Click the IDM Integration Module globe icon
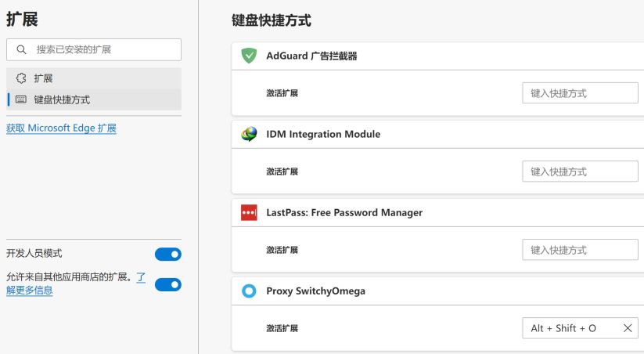644x354 pixels. tap(249, 134)
